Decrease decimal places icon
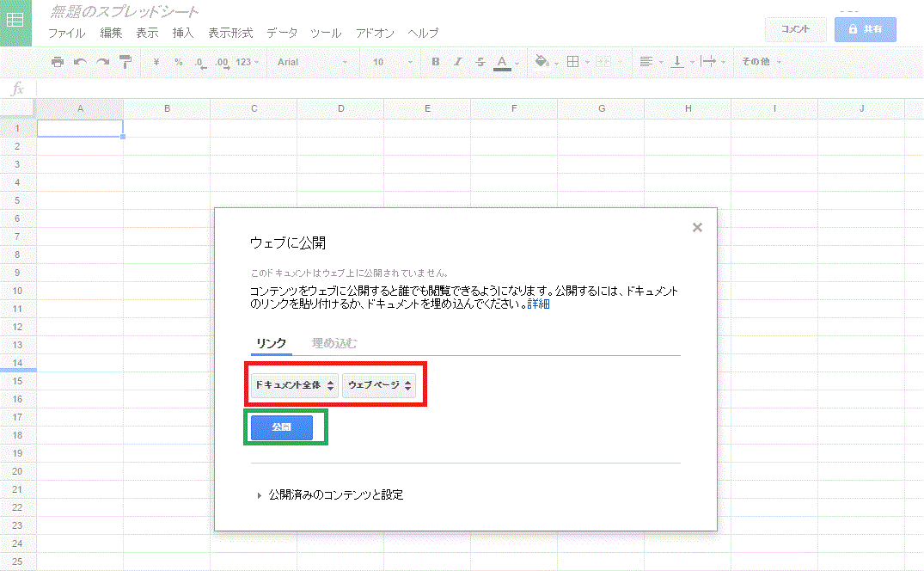 pyautogui.click(x=200, y=63)
